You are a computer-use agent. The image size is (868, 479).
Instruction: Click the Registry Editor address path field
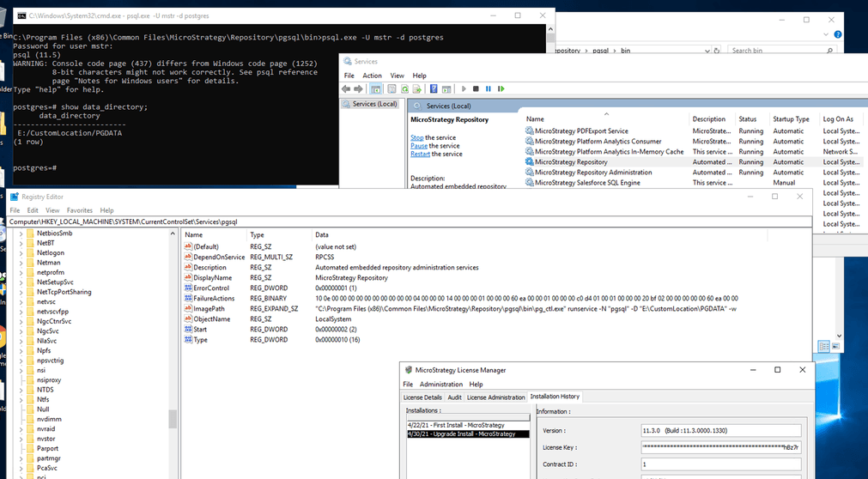(410, 221)
